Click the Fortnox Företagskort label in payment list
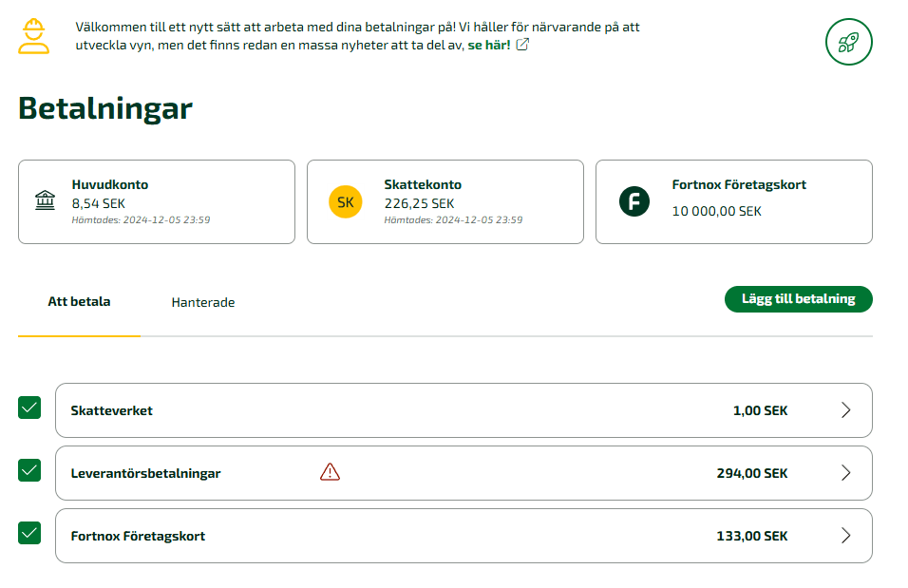The image size is (908, 588). click(x=138, y=536)
